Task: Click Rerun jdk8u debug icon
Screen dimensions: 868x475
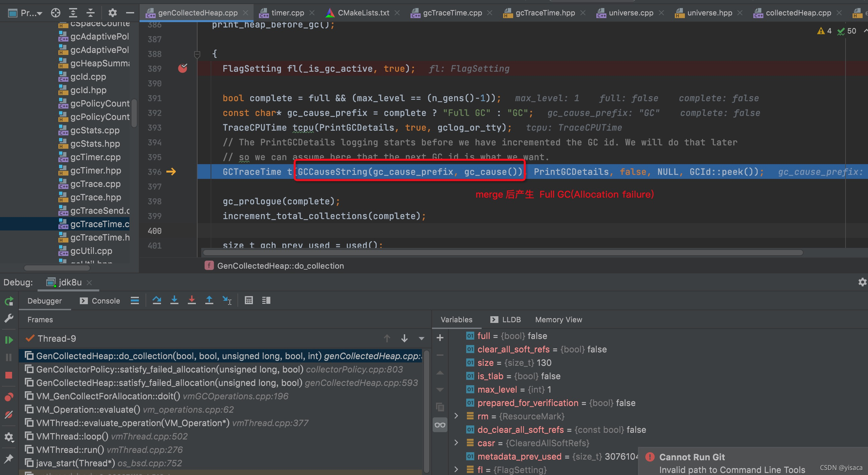Action: coord(9,301)
